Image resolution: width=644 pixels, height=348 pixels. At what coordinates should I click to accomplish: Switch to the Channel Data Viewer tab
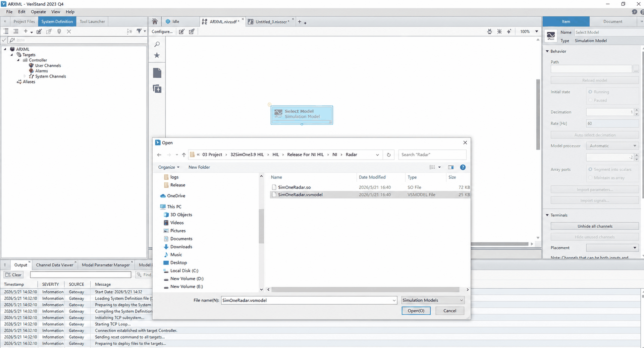[x=55, y=265]
